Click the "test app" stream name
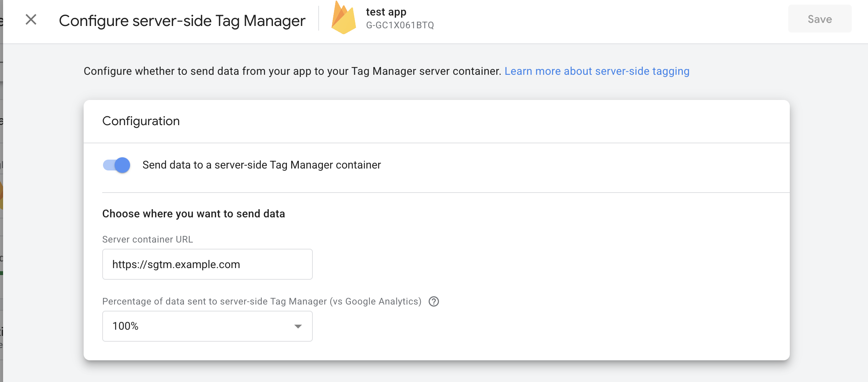The width and height of the screenshot is (868, 382). 386,12
